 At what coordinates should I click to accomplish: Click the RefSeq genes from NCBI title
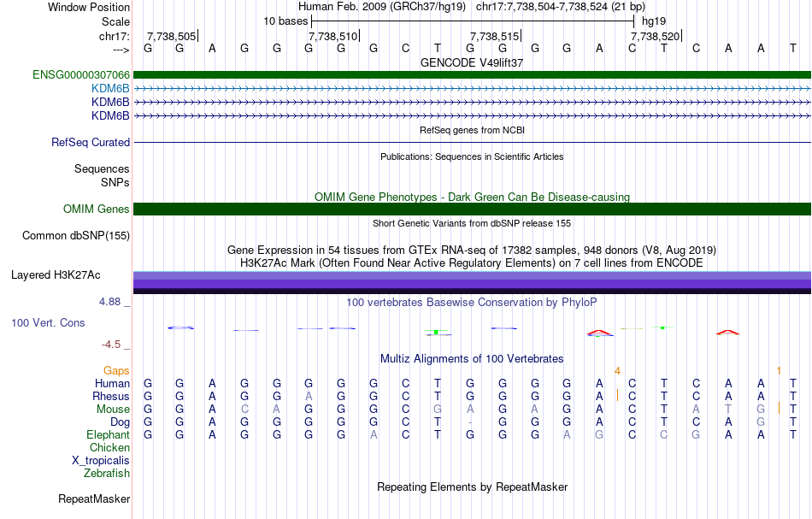(472, 131)
